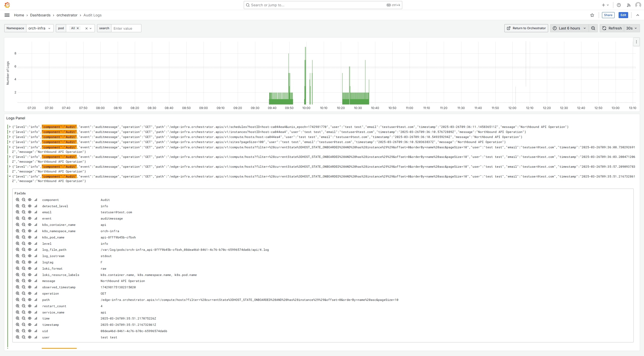Open ad-hoc statistics icon for level field
The height and width of the screenshot is (356, 644).
[x=36, y=243]
